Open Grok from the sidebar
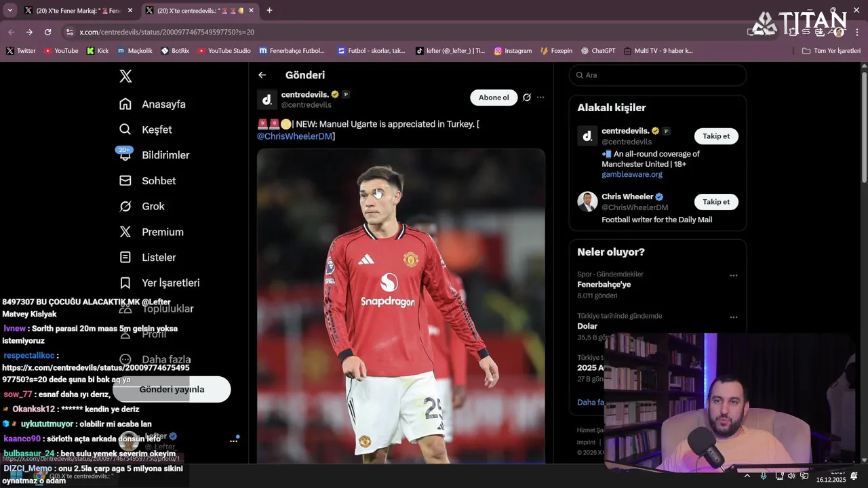 pos(142,206)
